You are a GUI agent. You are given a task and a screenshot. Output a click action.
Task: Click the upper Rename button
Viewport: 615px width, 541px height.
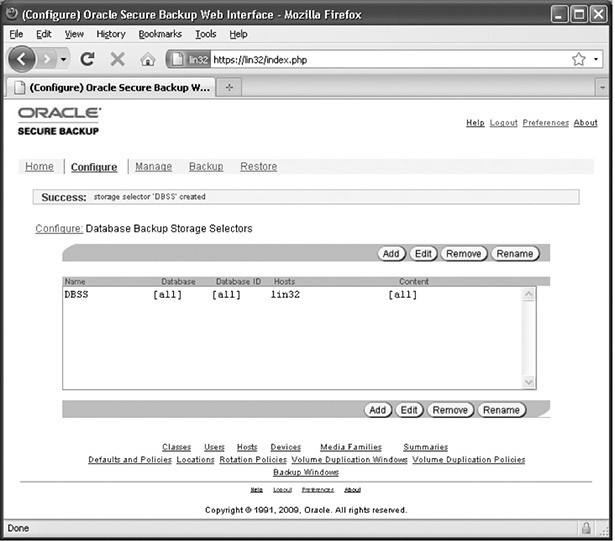[x=515, y=253]
